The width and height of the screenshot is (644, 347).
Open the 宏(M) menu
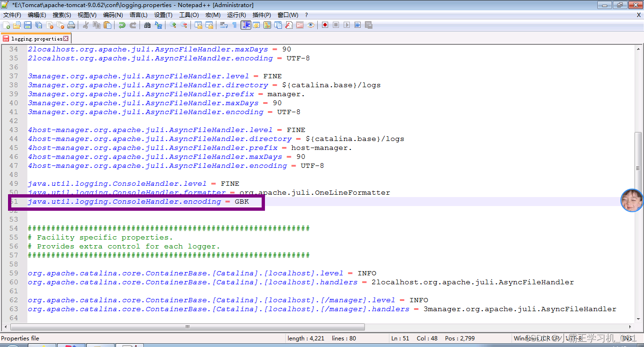click(x=212, y=15)
